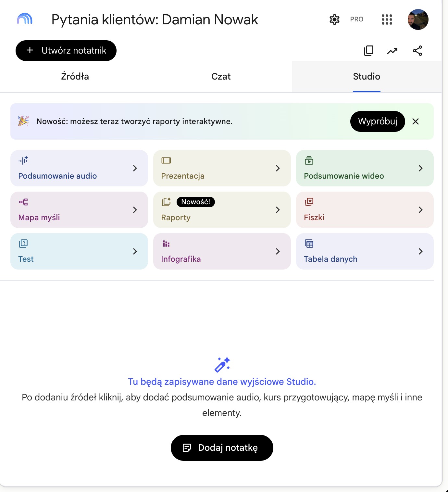
Task: Expand the Podsumowanie wideo chevron
Action: point(420,168)
